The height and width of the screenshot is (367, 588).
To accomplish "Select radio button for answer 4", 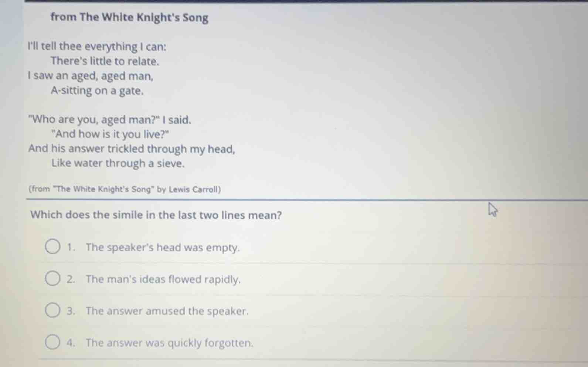I will [x=52, y=341].
